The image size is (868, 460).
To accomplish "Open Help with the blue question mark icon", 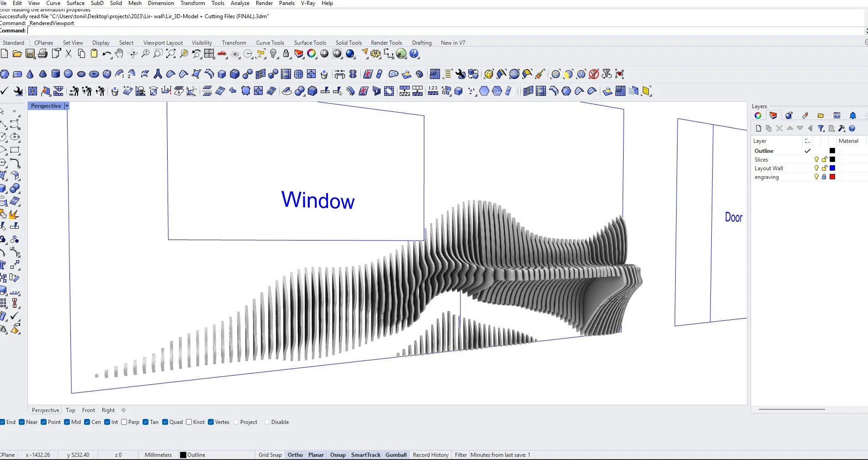I will tap(414, 54).
